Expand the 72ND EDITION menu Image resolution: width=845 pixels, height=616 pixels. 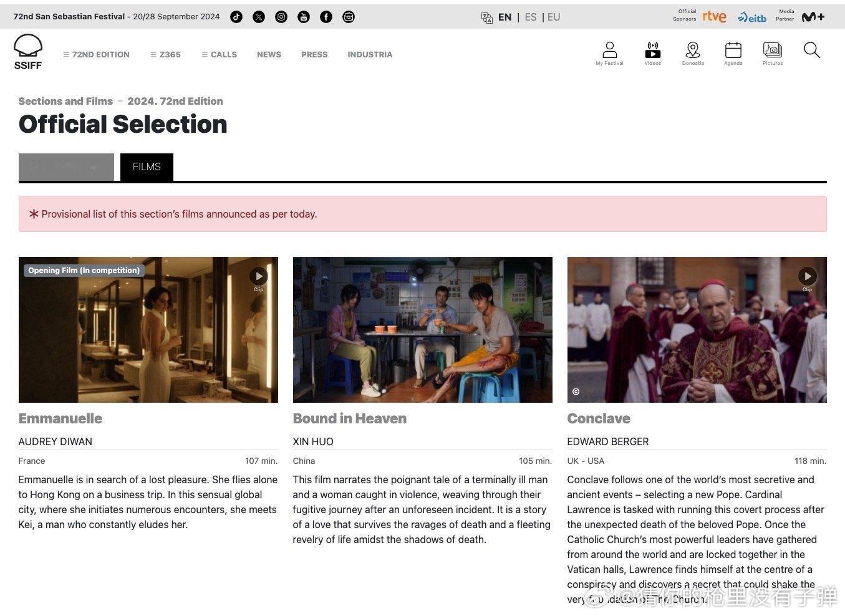(x=96, y=55)
